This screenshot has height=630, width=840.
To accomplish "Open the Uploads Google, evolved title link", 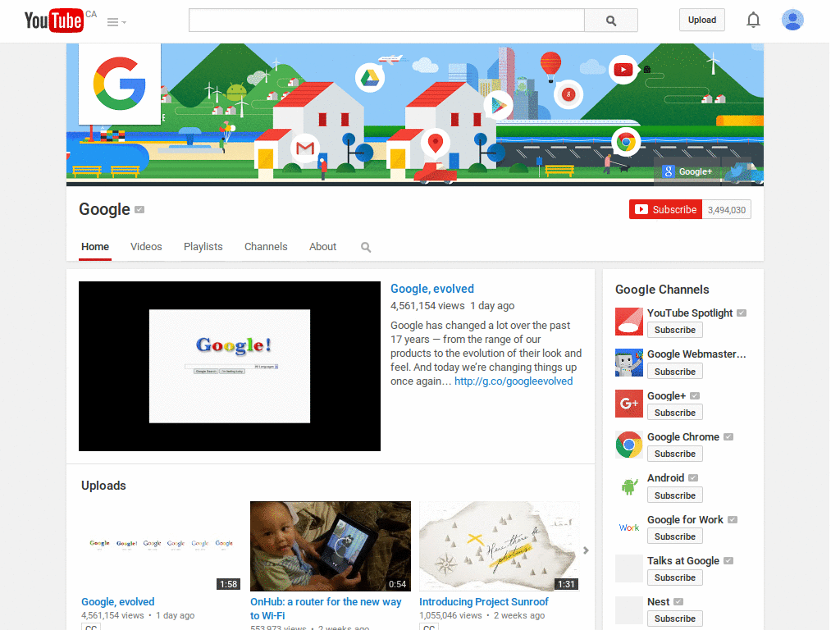I will point(118,601).
